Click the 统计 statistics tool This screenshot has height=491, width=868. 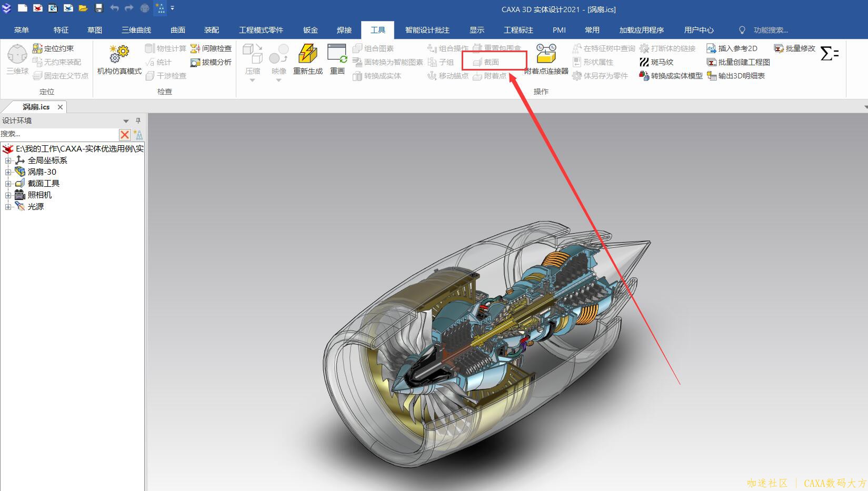(x=158, y=62)
